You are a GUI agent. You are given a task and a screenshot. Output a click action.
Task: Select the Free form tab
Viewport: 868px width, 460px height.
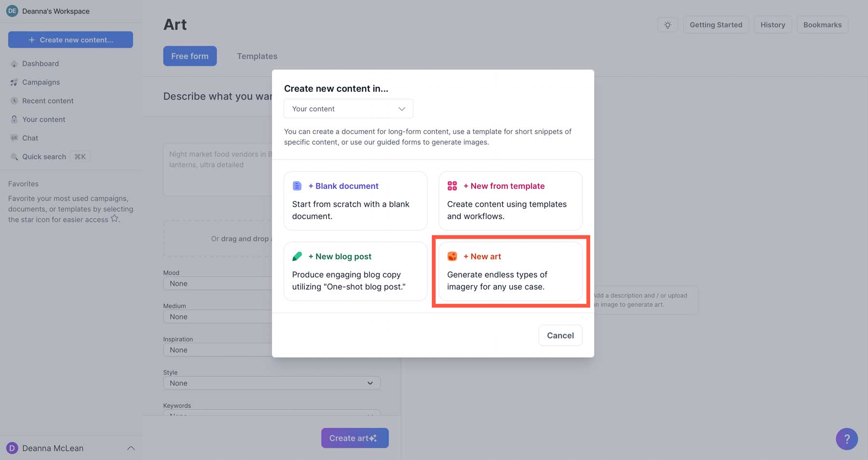click(190, 56)
